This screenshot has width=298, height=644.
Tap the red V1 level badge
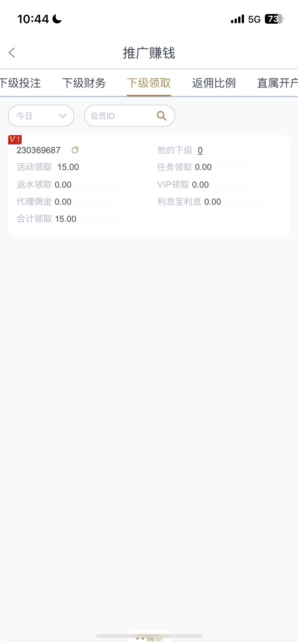coord(15,140)
